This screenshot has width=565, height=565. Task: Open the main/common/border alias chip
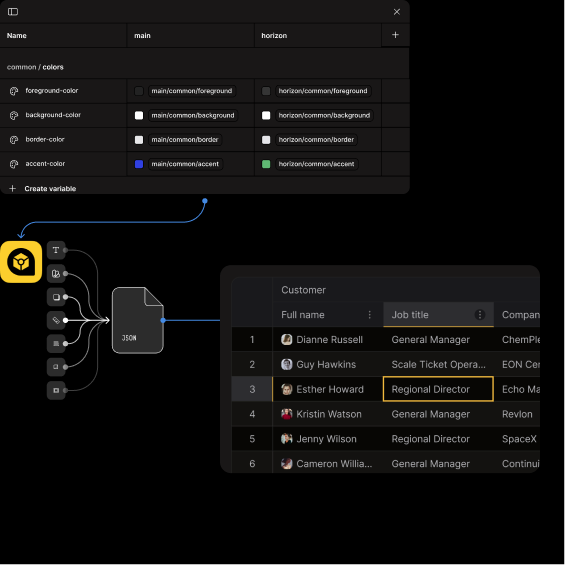(185, 139)
